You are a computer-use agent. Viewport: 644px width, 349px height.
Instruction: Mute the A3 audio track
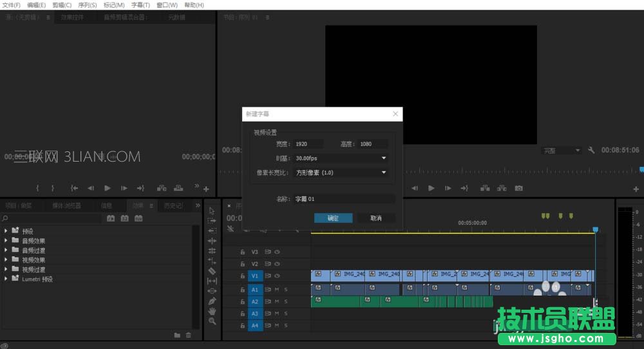click(x=277, y=314)
